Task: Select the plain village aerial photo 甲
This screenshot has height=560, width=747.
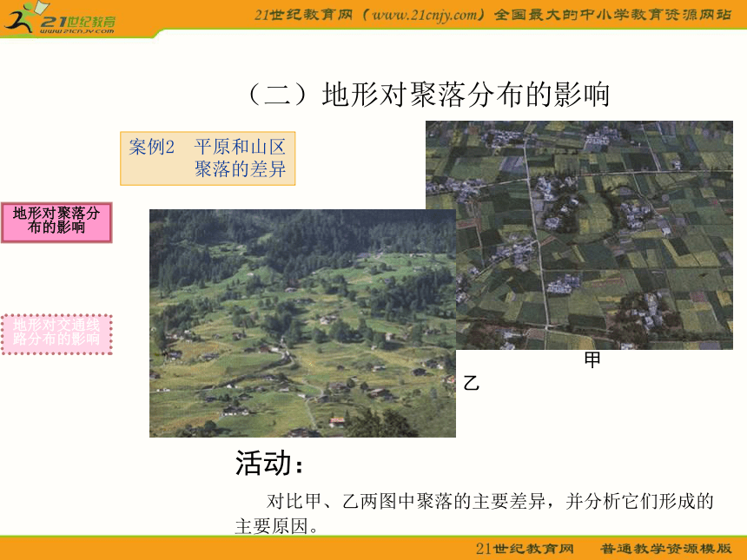Action: click(x=579, y=234)
